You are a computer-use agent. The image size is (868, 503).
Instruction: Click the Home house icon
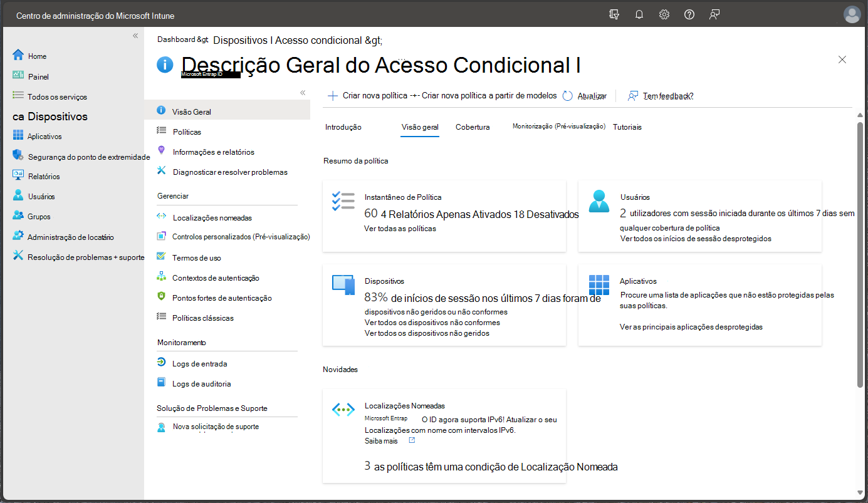(18, 55)
